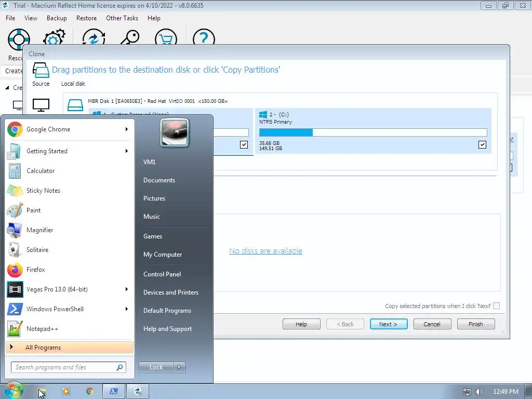Viewport: 532px width, 399px height.
Task: Click the user account picture in Start menu
Action: (175, 132)
